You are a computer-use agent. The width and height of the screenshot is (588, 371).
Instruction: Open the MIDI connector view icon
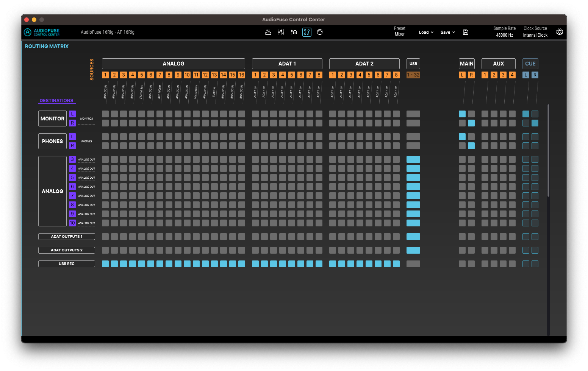click(320, 32)
